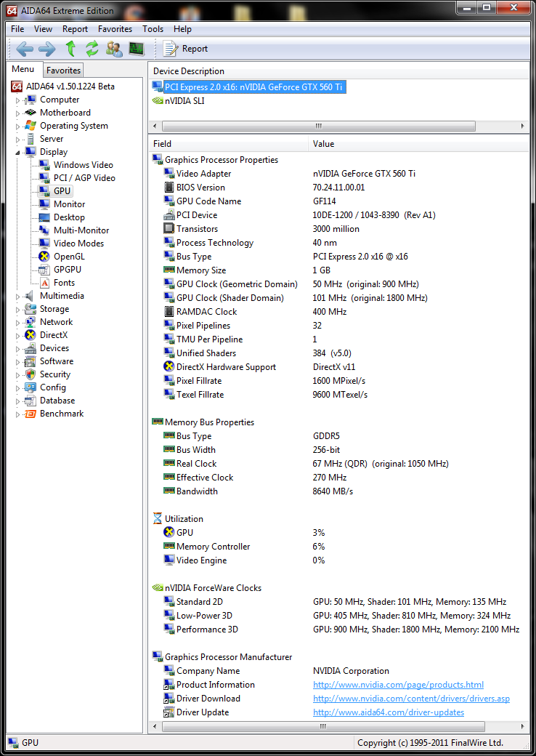Screen dimensions: 536x756
Task: Select the Storage tree icon
Action: point(31,309)
